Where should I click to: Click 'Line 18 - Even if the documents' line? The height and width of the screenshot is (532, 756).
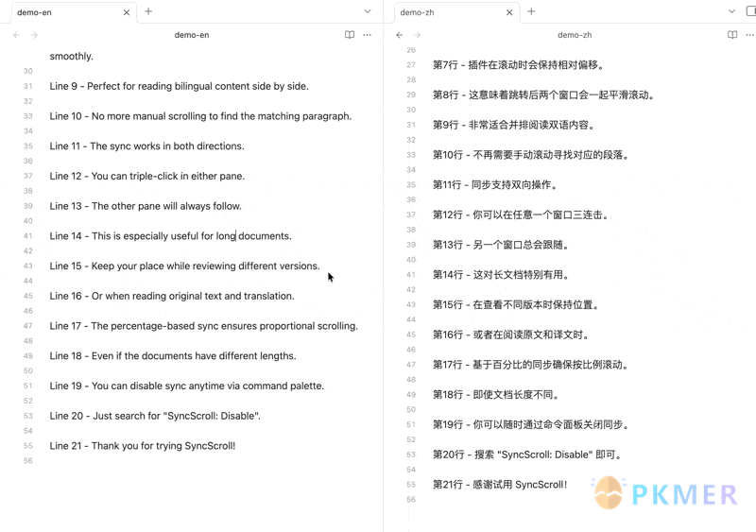pos(173,356)
